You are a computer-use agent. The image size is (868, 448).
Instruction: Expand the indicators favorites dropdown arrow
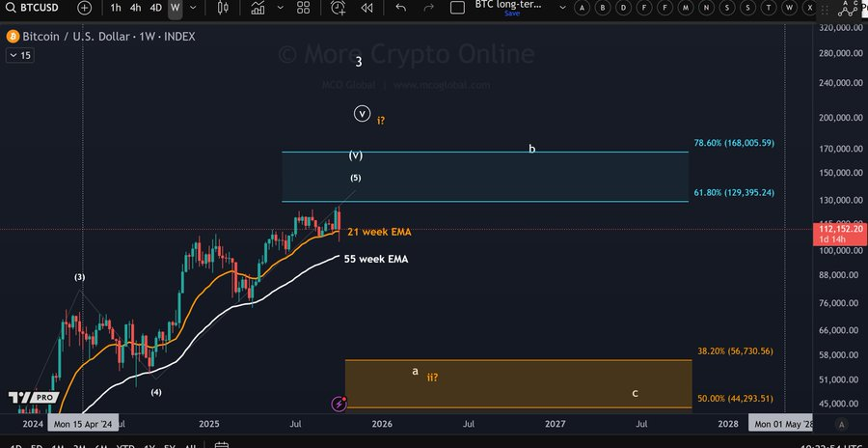point(281,8)
